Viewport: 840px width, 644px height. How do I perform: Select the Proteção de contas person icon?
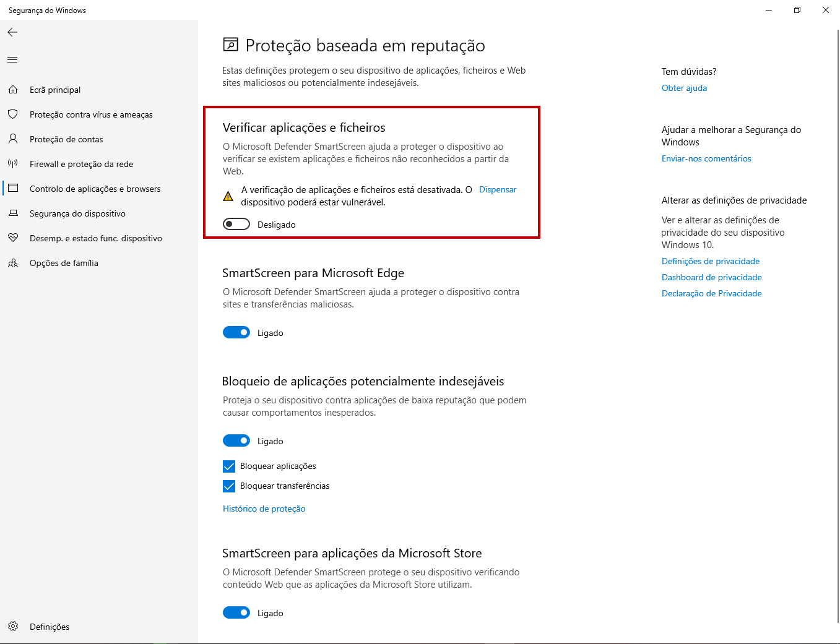[x=13, y=139]
